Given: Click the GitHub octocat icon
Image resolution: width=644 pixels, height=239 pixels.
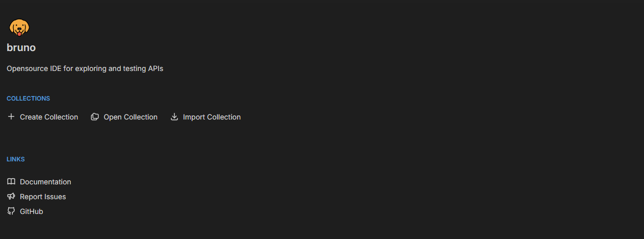Looking at the screenshot, I should pos(11,211).
